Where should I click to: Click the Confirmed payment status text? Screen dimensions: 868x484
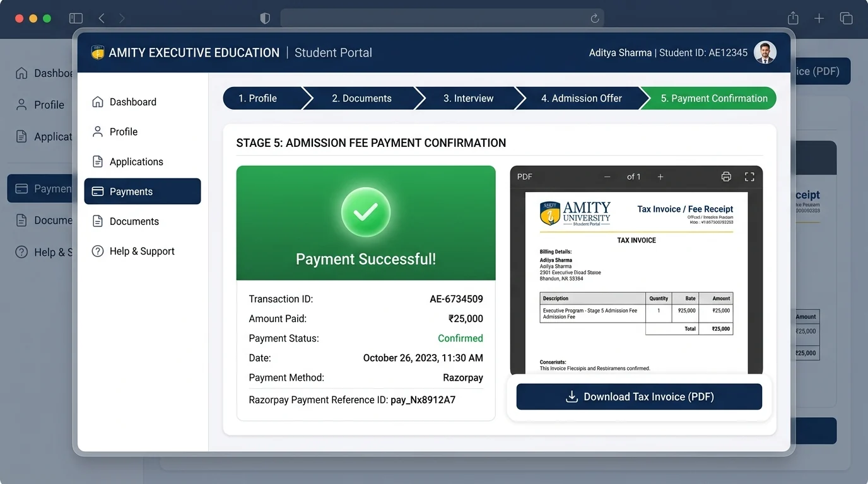point(460,338)
